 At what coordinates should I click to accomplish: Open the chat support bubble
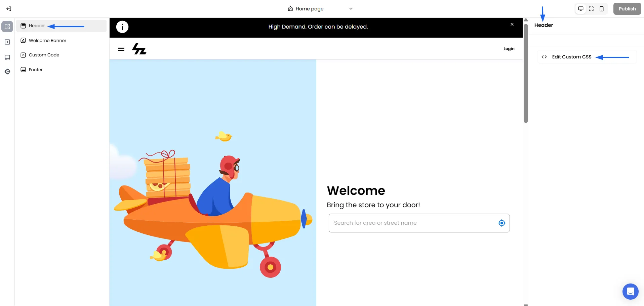coord(631,292)
